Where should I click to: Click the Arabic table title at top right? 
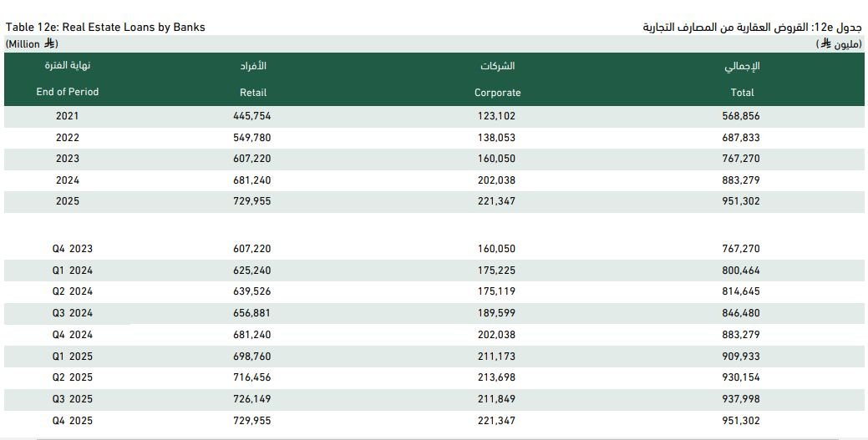pos(751,27)
